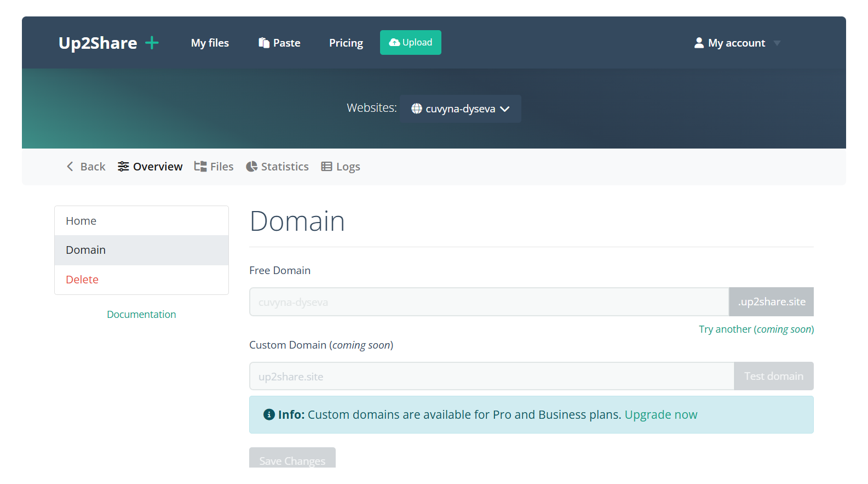
Task: Go Back to previous page
Action: [x=86, y=167]
